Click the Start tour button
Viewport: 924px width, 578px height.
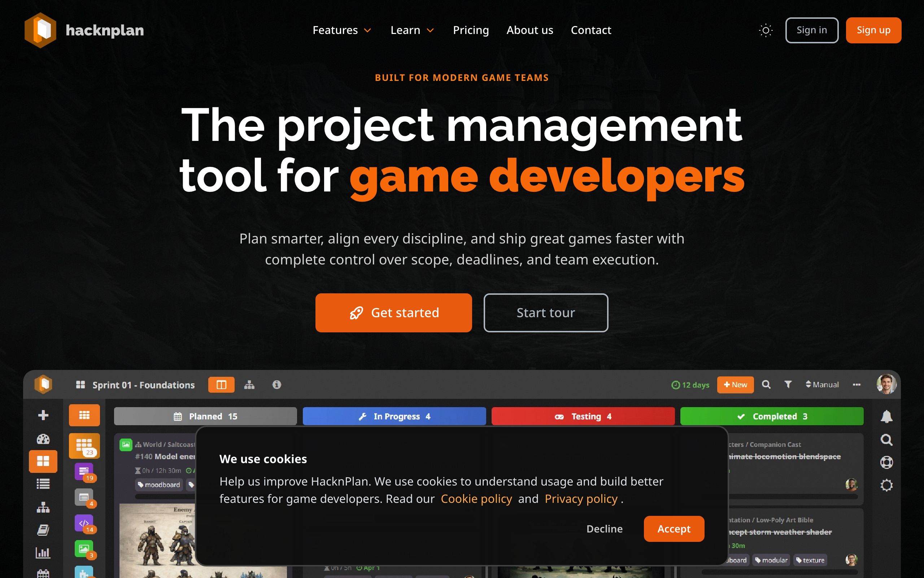546,313
